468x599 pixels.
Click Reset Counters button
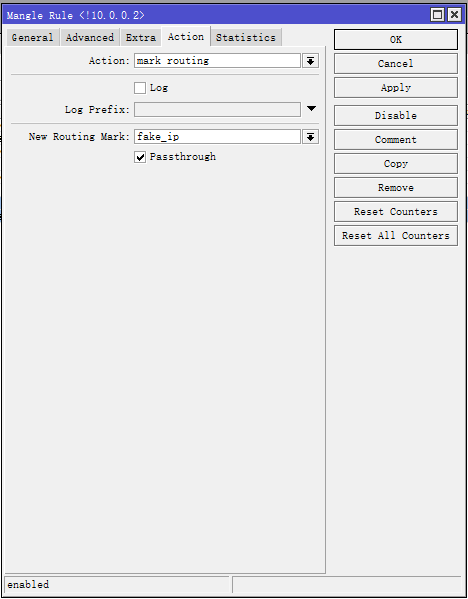pos(396,212)
